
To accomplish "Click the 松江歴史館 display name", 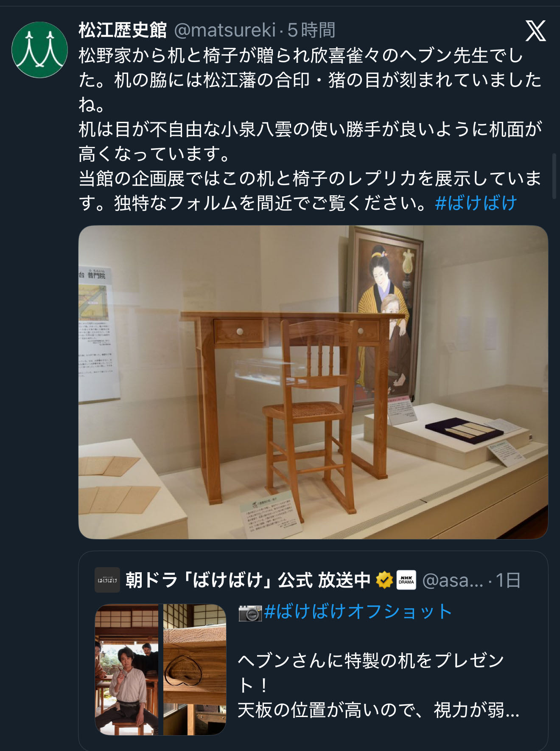I will click(x=123, y=30).
